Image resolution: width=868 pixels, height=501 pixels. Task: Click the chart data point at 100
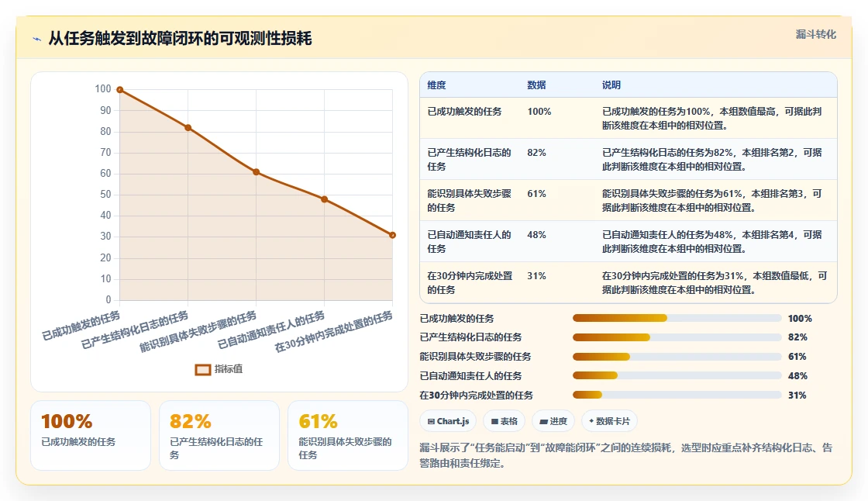(120, 90)
